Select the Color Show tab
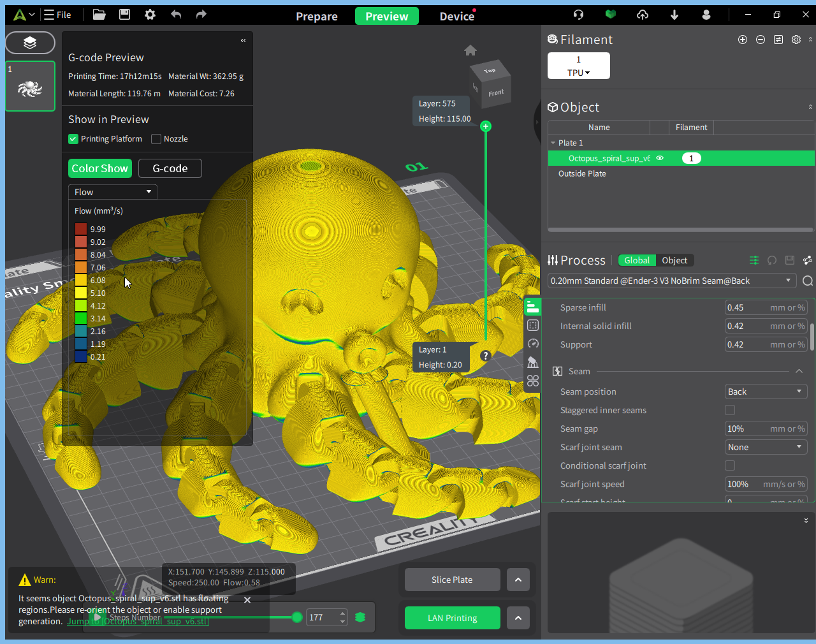The height and width of the screenshot is (644, 816). point(100,168)
